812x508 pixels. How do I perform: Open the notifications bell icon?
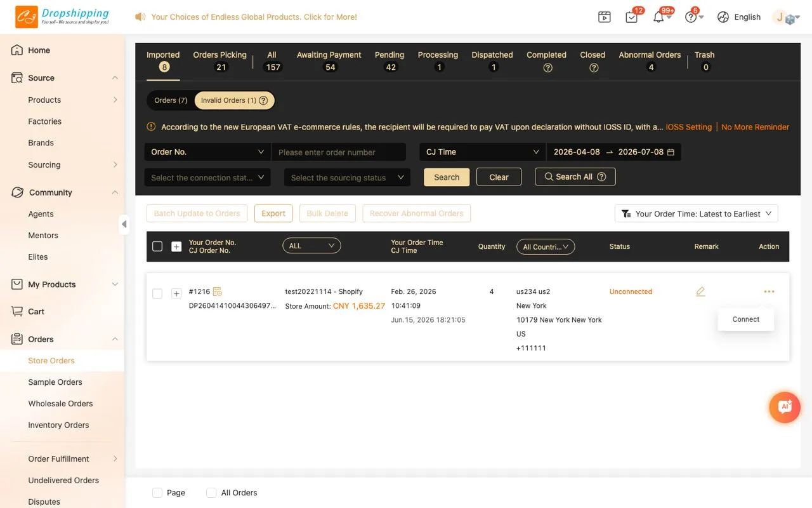658,17
